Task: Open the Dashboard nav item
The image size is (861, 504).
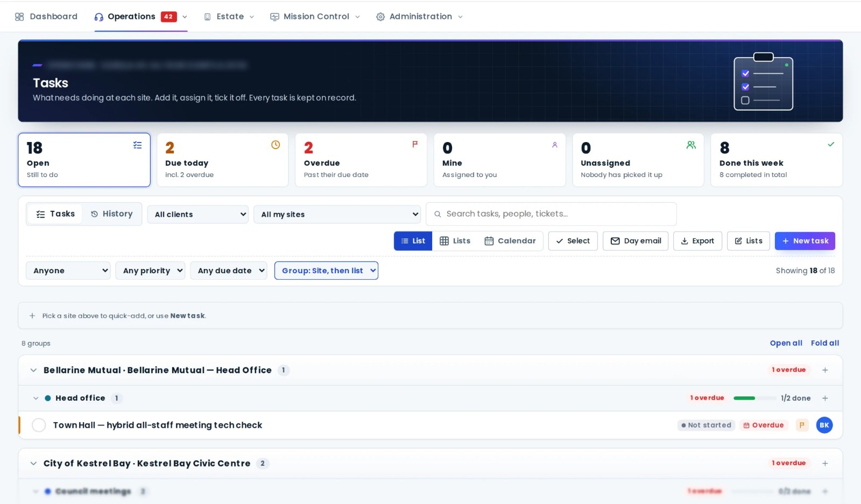Action: (46, 17)
